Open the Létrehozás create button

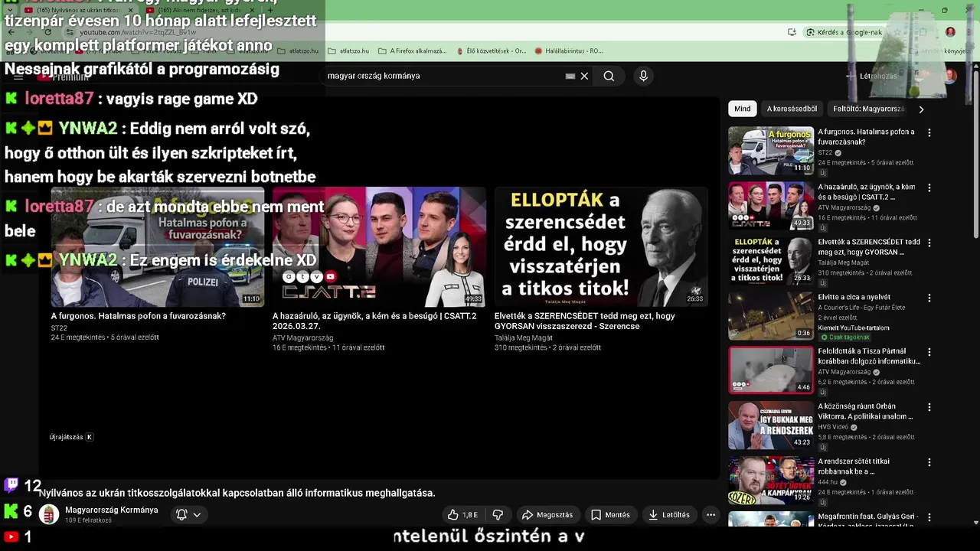click(x=871, y=76)
